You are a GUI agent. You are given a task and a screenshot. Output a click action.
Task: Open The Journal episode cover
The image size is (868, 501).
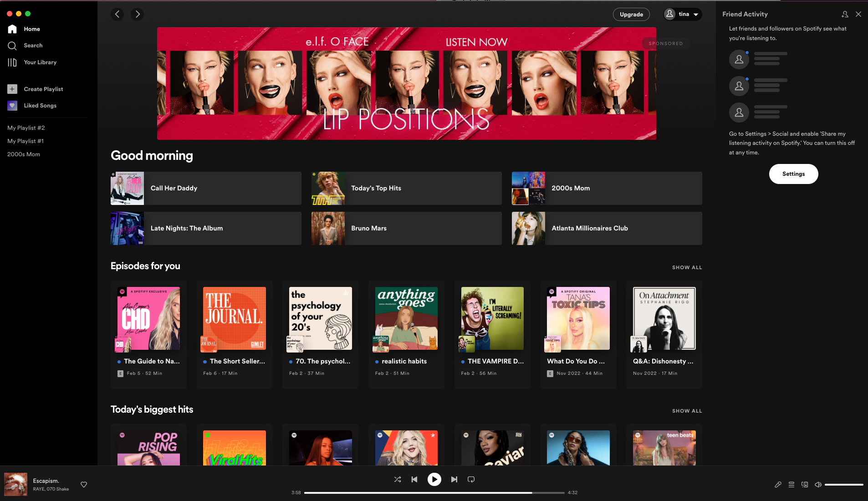235,318
